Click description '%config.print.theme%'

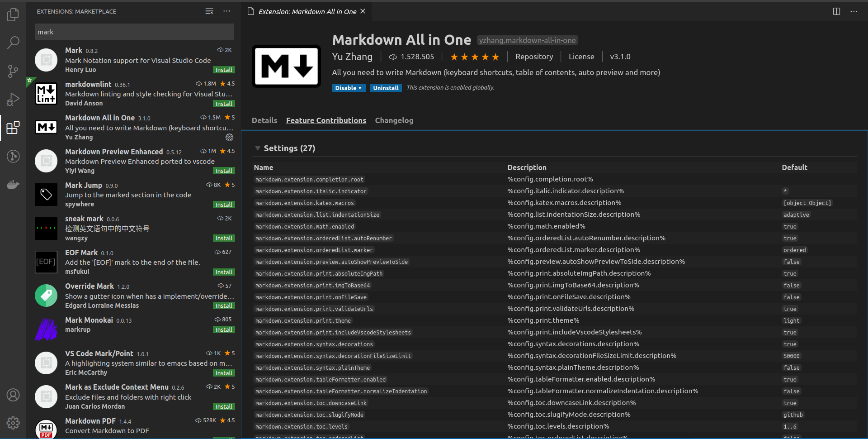click(x=543, y=320)
